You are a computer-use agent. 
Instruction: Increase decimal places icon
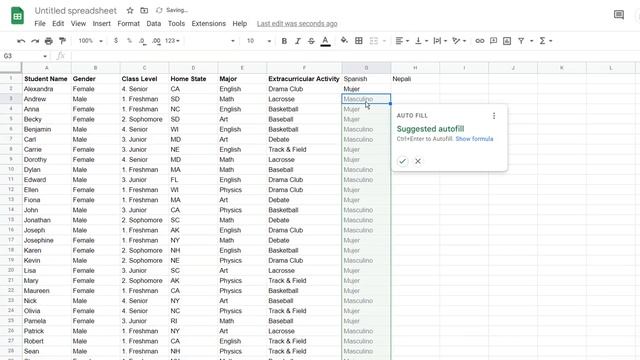click(156, 41)
